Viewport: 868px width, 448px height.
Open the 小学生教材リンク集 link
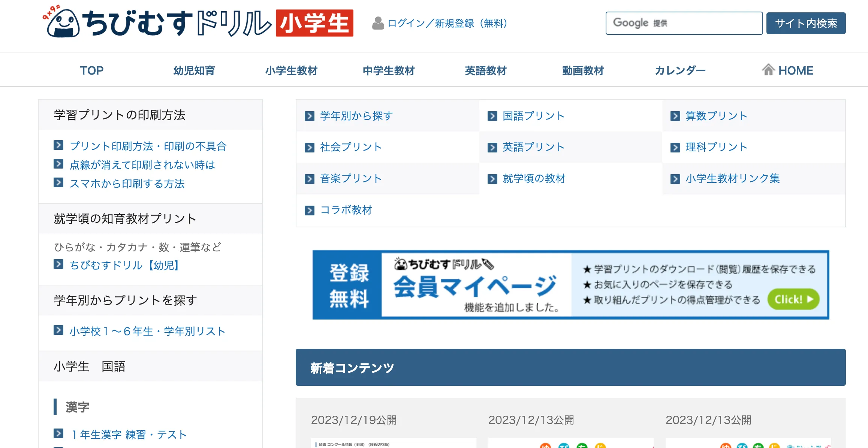[x=733, y=179]
